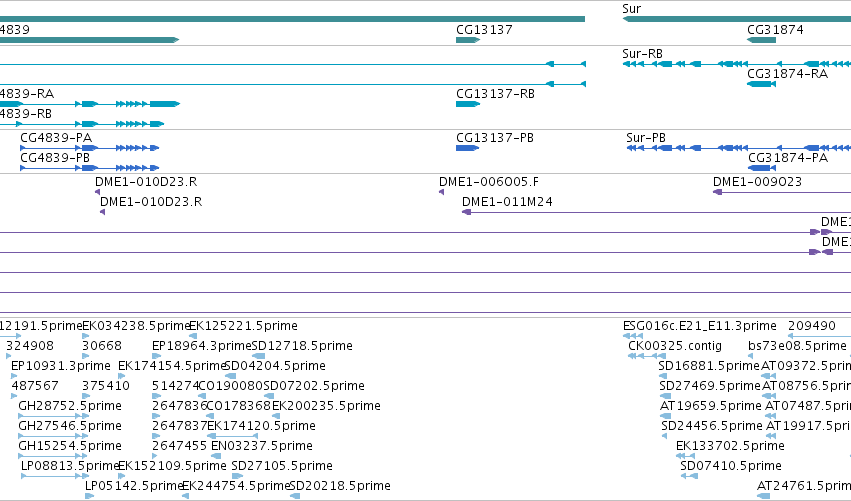This screenshot has height=501, width=851.
Task: Click the EN03237.5prime EST label
Action: point(262,446)
